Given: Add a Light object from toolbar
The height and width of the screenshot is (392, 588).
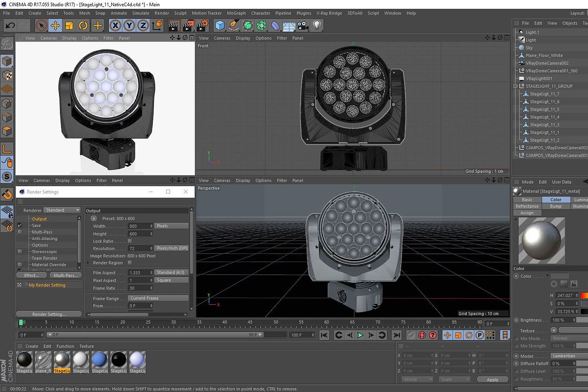Looking at the screenshot, I should pyautogui.click(x=317, y=25).
